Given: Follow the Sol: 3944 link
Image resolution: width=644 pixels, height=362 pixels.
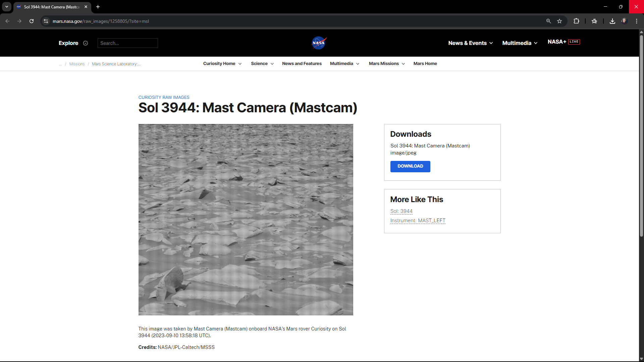Looking at the screenshot, I should tap(401, 211).
